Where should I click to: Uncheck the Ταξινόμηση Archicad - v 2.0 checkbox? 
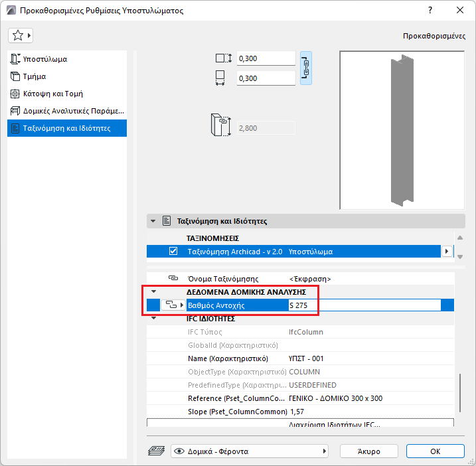tap(173, 251)
